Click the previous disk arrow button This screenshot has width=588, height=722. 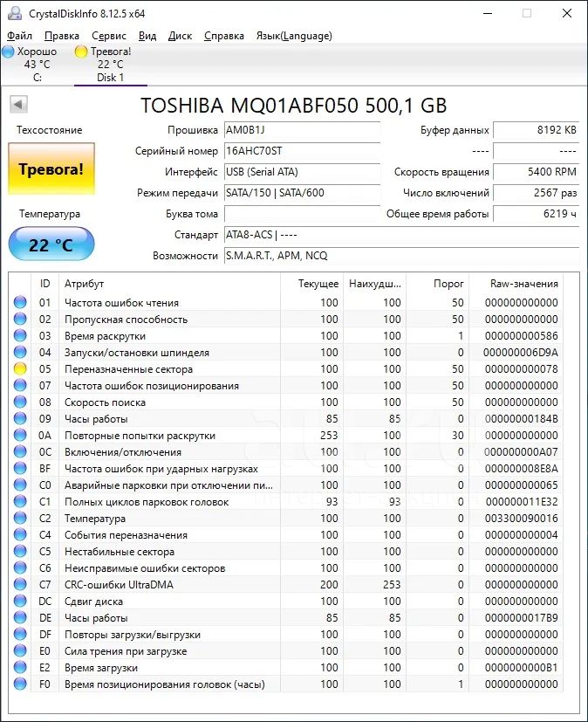19,104
